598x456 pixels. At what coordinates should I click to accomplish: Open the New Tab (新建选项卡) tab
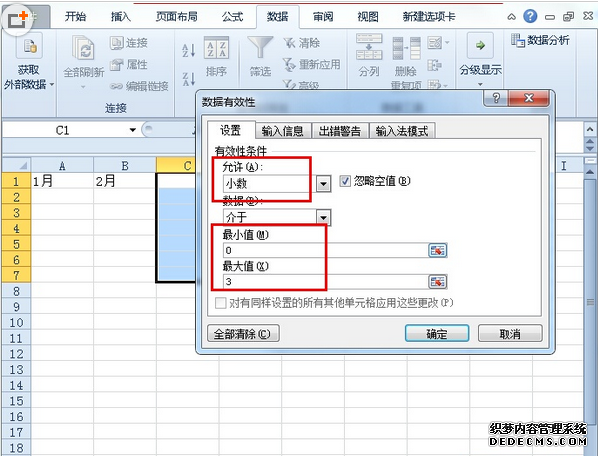pyautogui.click(x=429, y=17)
